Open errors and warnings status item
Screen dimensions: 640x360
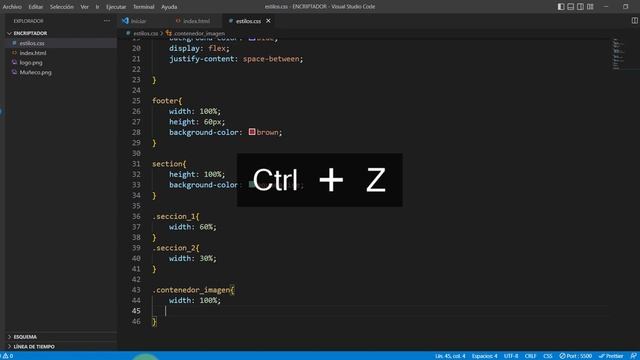[x=8, y=356]
